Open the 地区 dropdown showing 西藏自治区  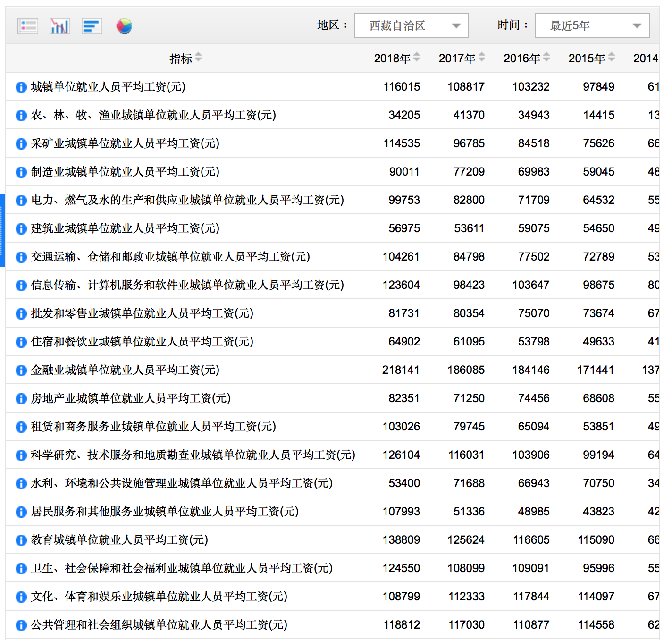[411, 25]
